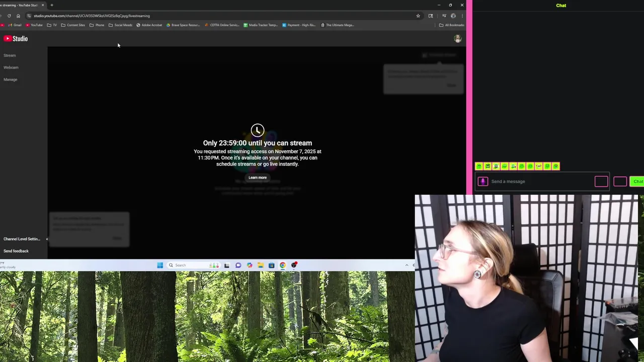Open the TV bookmarks folder
This screenshot has height=362, width=644.
[52, 25]
